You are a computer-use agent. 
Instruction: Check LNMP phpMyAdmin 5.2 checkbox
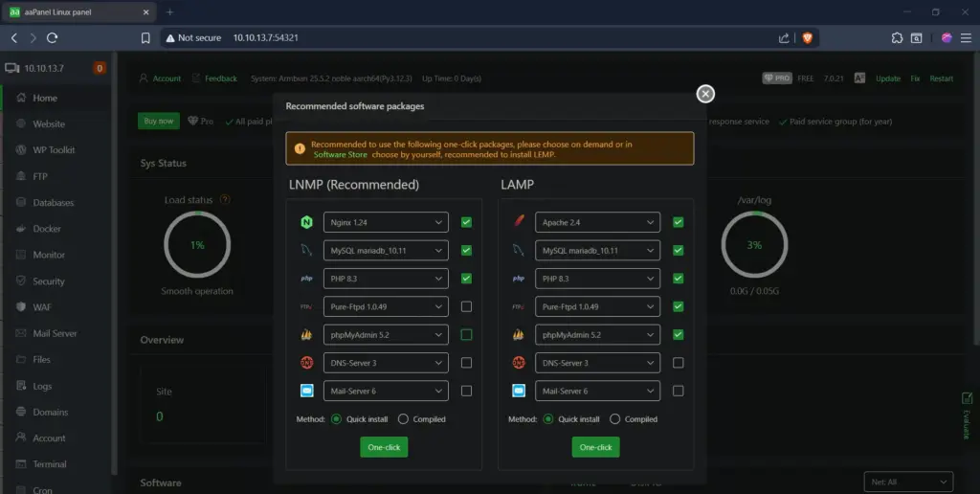(x=466, y=334)
